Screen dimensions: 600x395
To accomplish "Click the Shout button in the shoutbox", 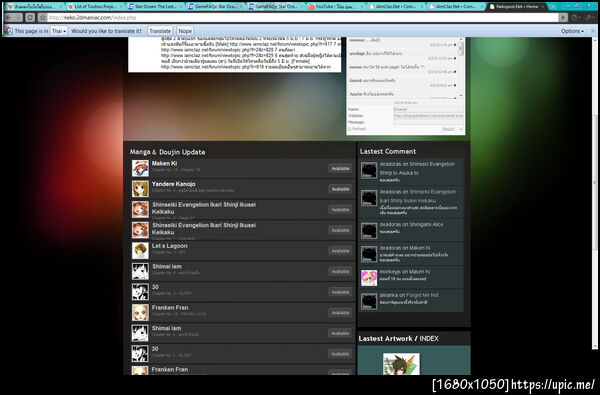I will (448, 129).
